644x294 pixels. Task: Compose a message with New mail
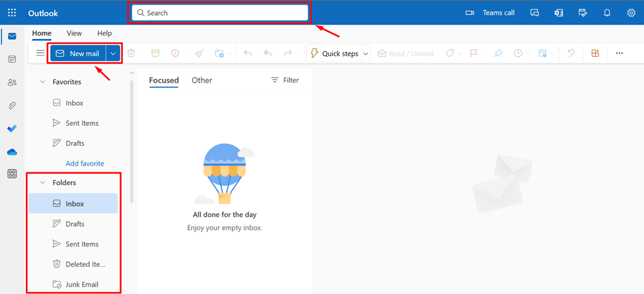[78, 54]
